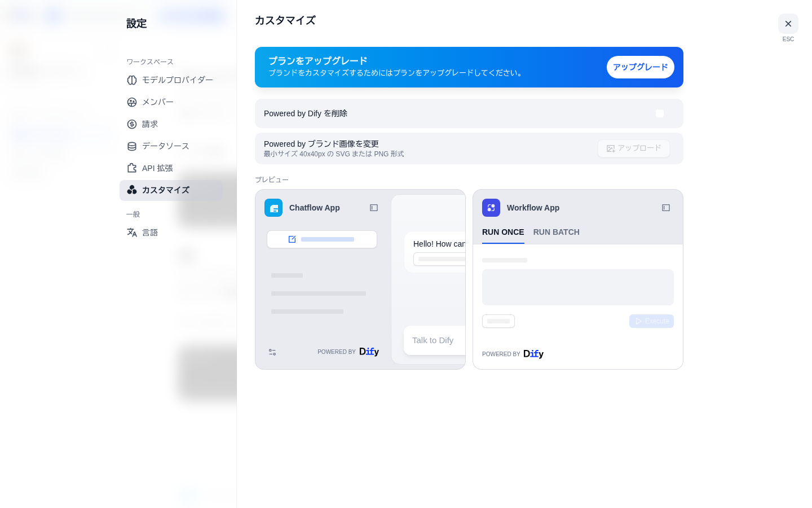
Task: Click the プレビュー label
Action: tap(272, 179)
